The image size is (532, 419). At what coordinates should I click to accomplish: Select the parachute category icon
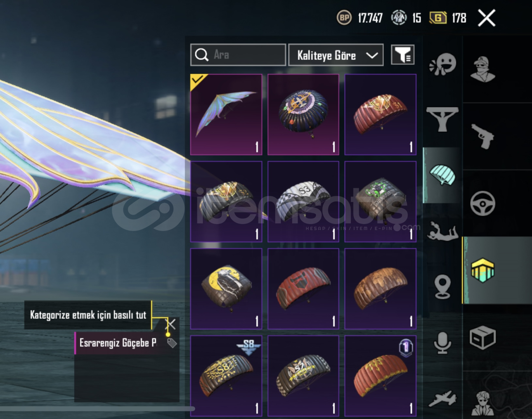point(442,175)
